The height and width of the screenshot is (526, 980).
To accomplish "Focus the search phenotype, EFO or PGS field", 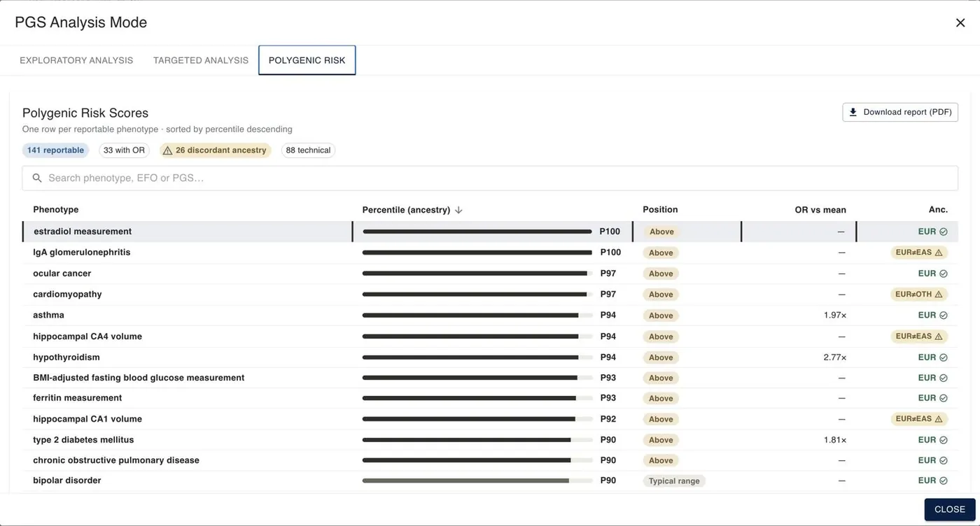I will click(x=490, y=178).
